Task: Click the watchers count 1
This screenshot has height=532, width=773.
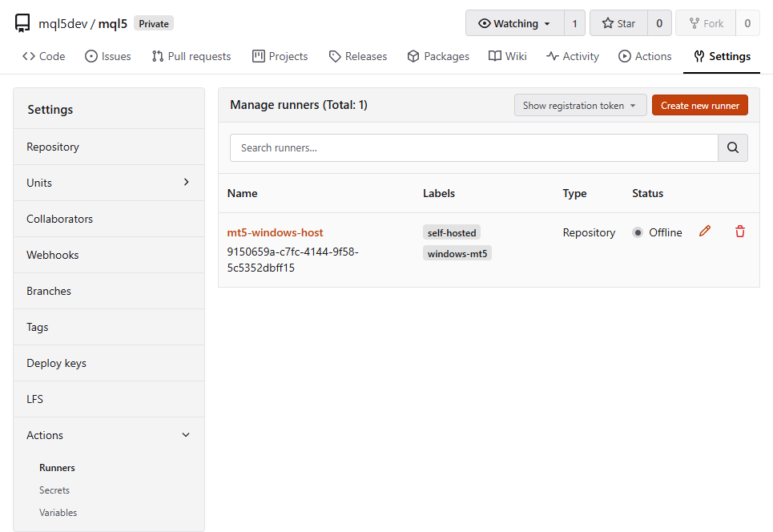Action: pos(574,23)
